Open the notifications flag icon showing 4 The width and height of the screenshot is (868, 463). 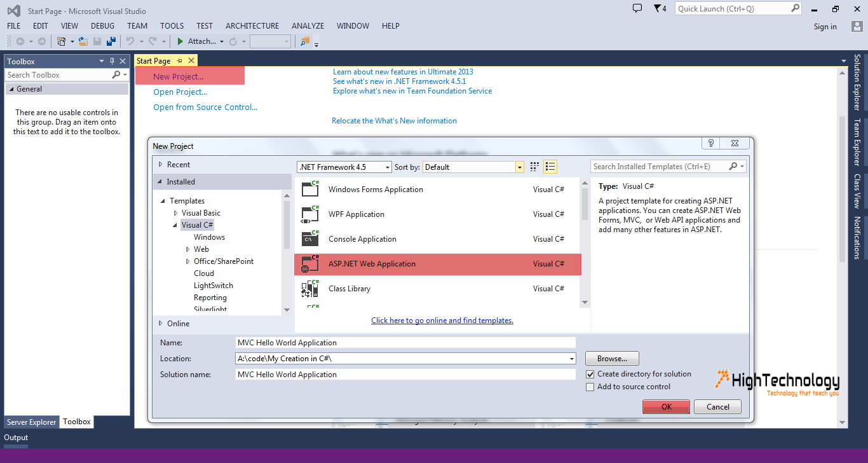660,8
